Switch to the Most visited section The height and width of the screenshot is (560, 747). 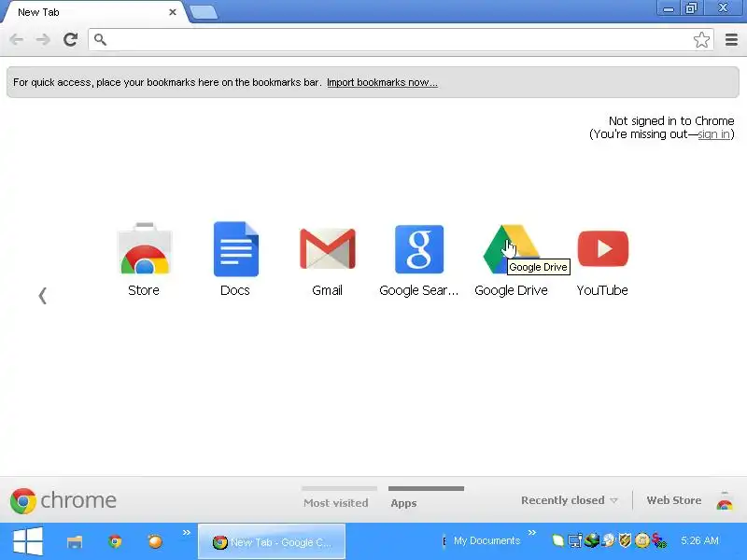(x=336, y=503)
